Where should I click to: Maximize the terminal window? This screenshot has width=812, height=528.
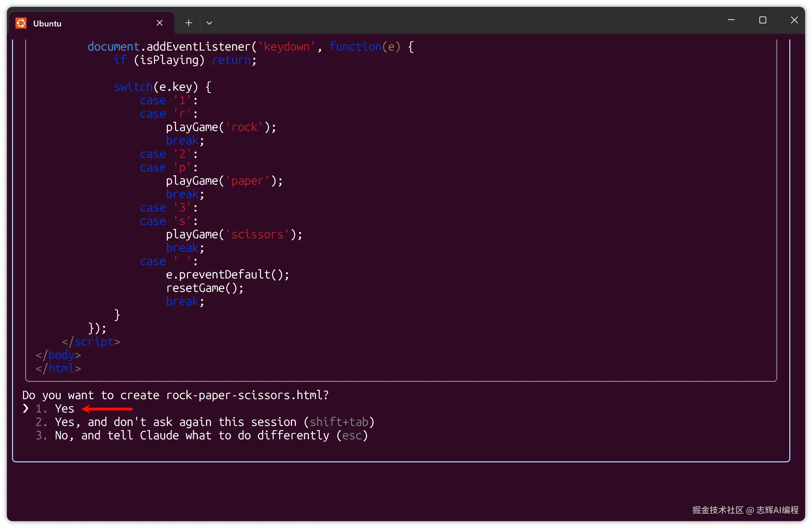point(762,20)
